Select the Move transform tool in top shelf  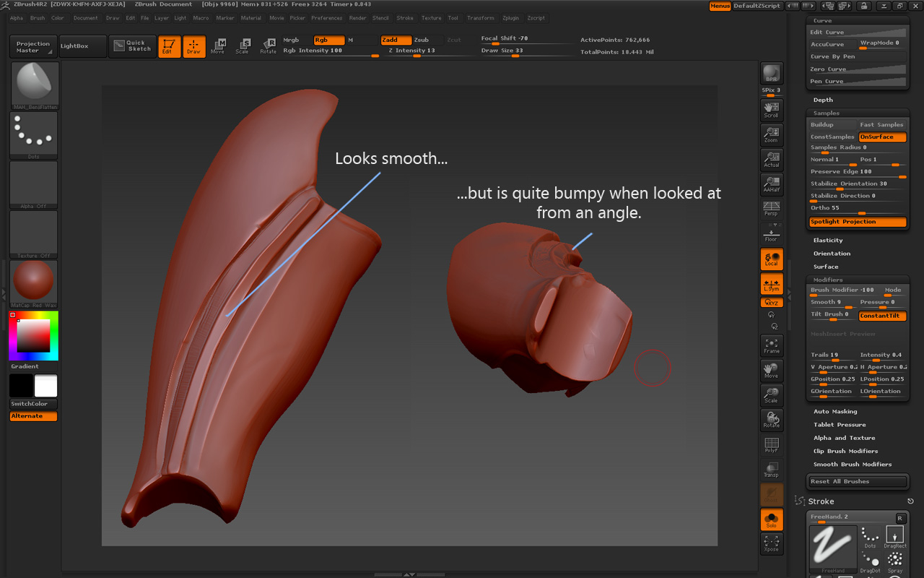pyautogui.click(x=218, y=47)
